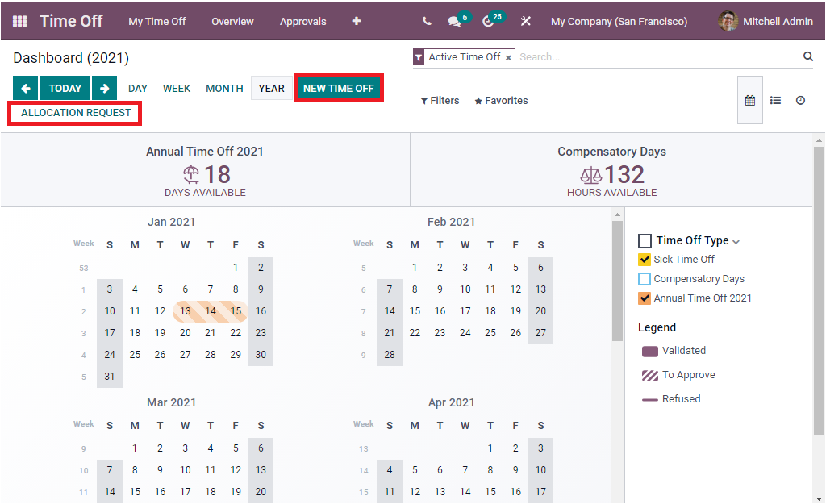Open the activities clock icon showing 25
Viewport: 826px width, 504px height.
[x=490, y=21]
